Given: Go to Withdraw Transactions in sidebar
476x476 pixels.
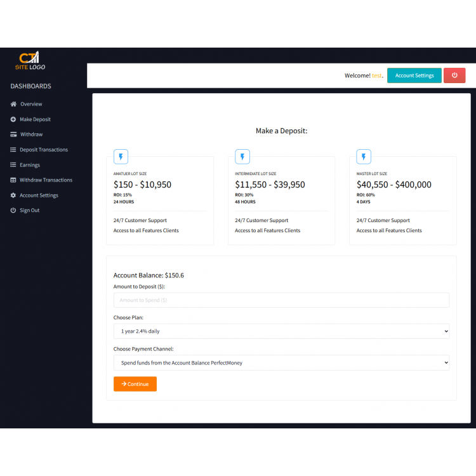Looking at the screenshot, I should [x=46, y=180].
